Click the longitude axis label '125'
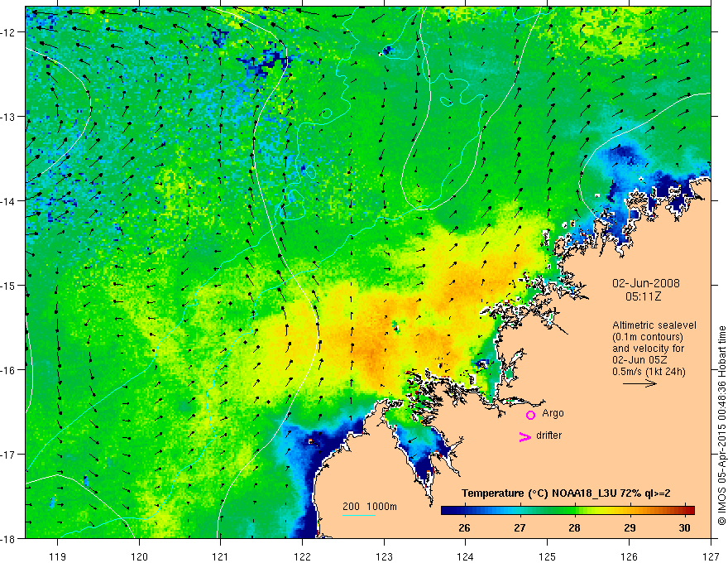The image size is (728, 563). click(x=548, y=556)
